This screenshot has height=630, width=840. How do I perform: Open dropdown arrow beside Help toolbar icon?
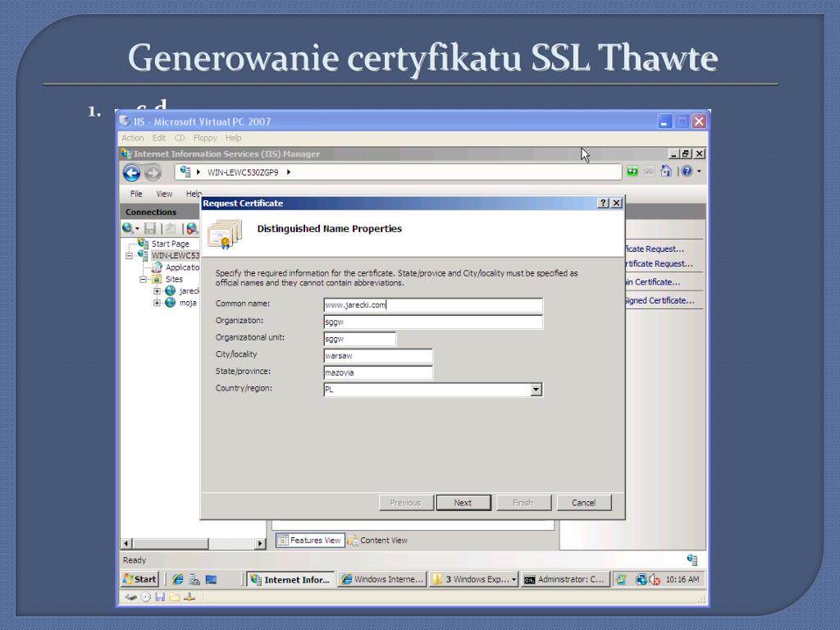699,171
